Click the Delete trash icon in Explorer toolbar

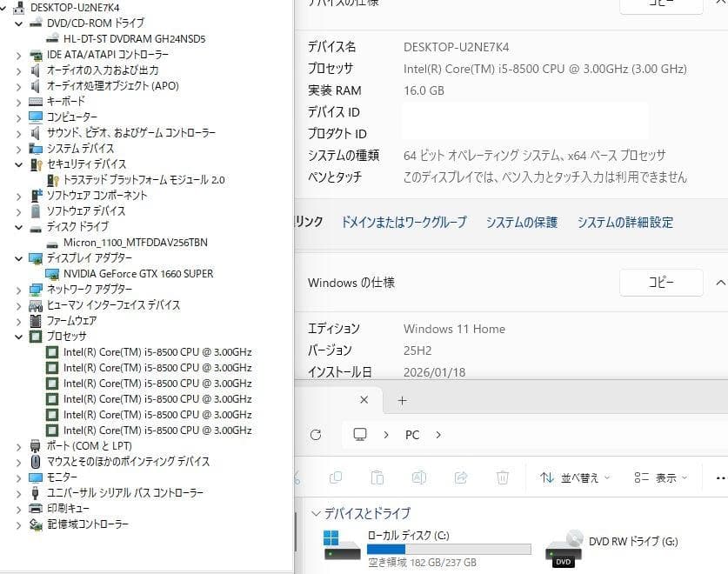coord(502,477)
